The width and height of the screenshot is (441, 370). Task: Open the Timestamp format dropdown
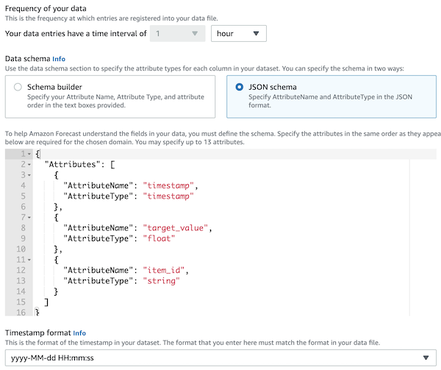[221, 358]
